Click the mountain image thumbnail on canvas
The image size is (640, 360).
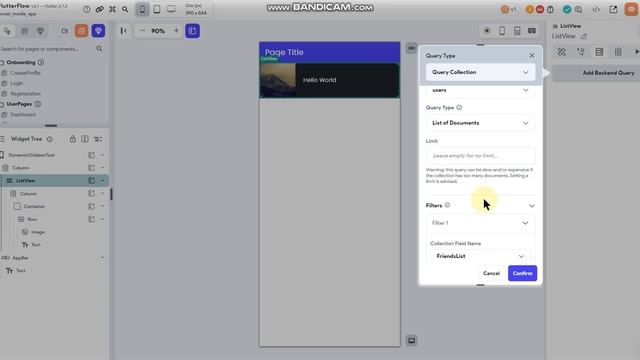(x=278, y=80)
